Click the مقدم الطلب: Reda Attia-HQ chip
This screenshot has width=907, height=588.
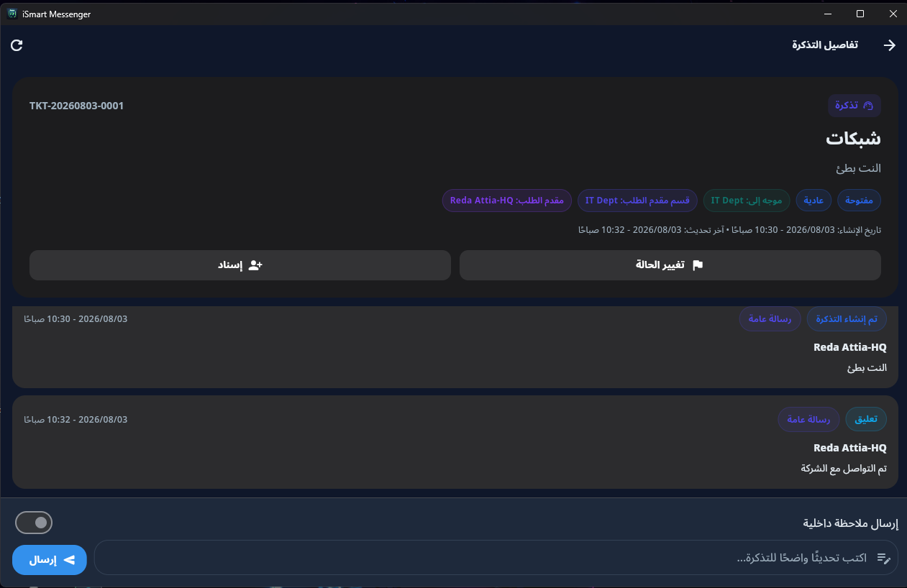pos(507,201)
